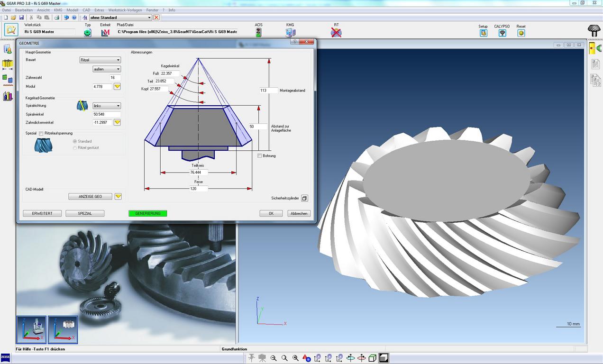The width and height of the screenshot is (603, 364).
Task: Click the KMG machine icon
Action: [290, 33]
